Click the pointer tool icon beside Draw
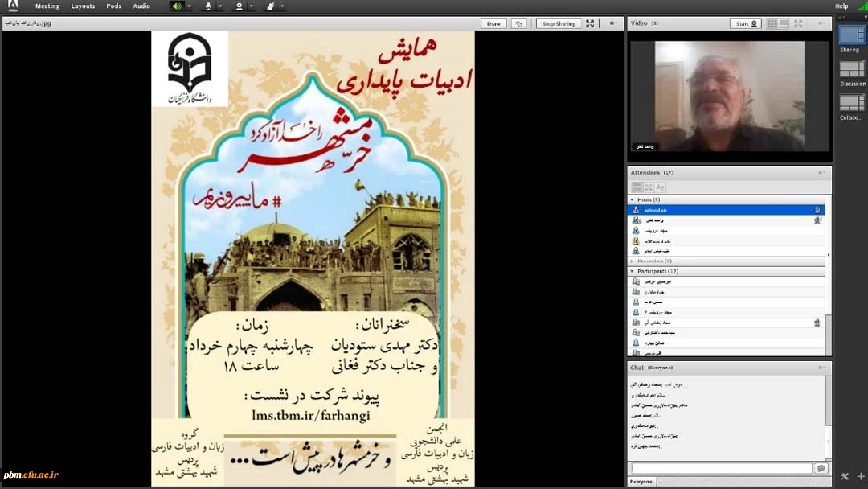Image resolution: width=868 pixels, height=489 pixels. pyautogui.click(x=519, y=24)
